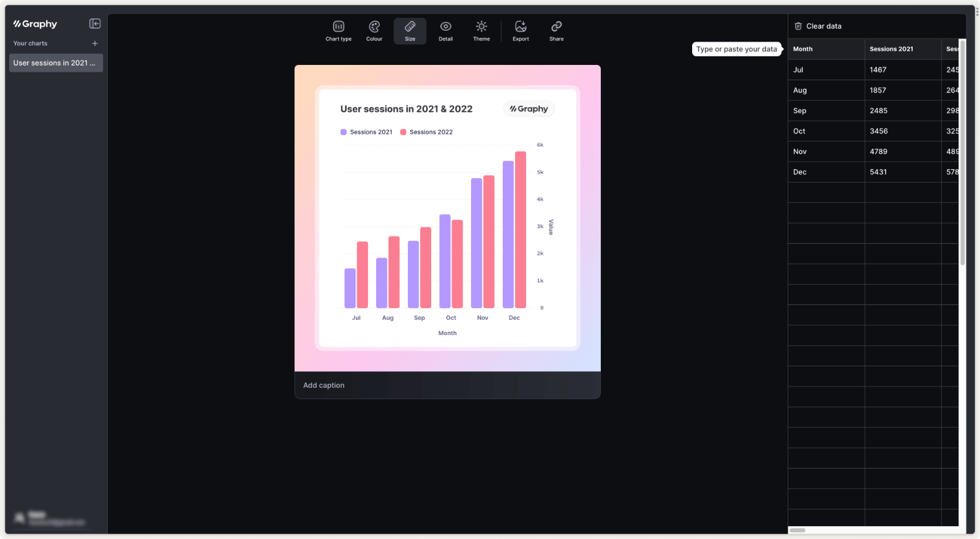This screenshot has width=980, height=539.
Task: Open the Detail eye tool
Action: click(x=445, y=31)
